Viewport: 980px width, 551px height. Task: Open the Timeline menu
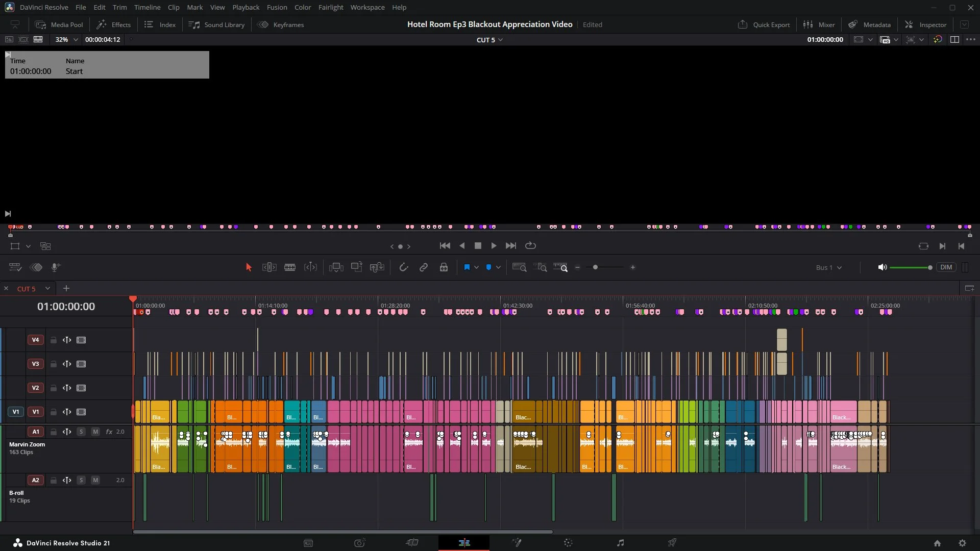click(x=147, y=8)
